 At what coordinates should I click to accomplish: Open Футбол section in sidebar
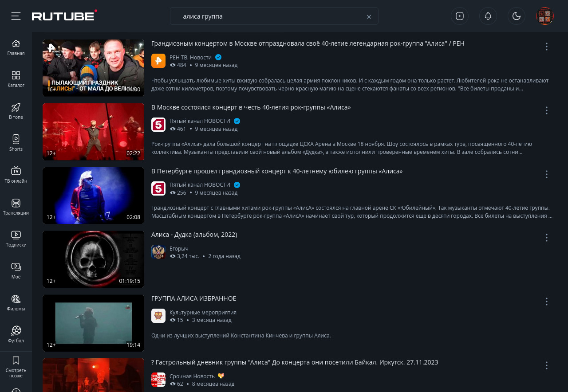pos(16,335)
